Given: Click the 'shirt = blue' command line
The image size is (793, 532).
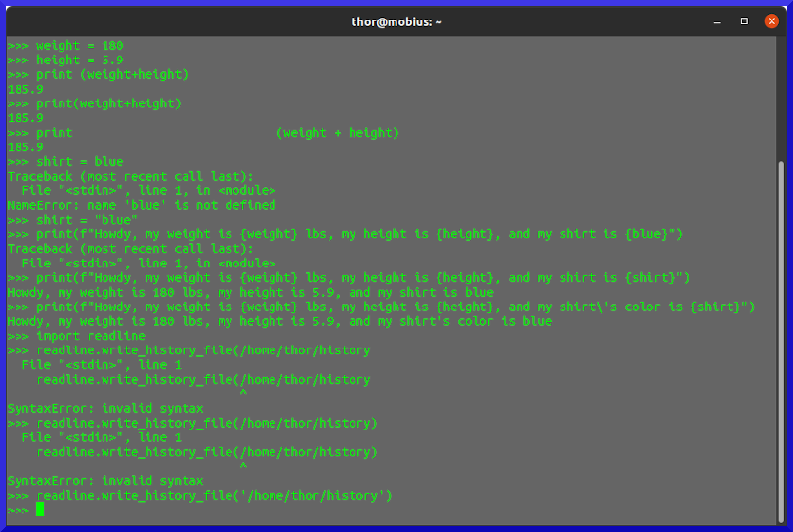Looking at the screenshot, I should tap(79, 161).
